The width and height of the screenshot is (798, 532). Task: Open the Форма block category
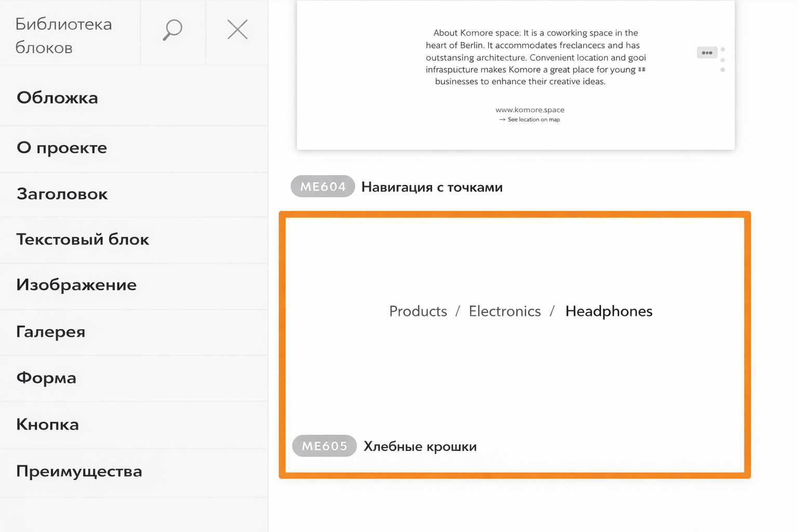[x=134, y=378]
